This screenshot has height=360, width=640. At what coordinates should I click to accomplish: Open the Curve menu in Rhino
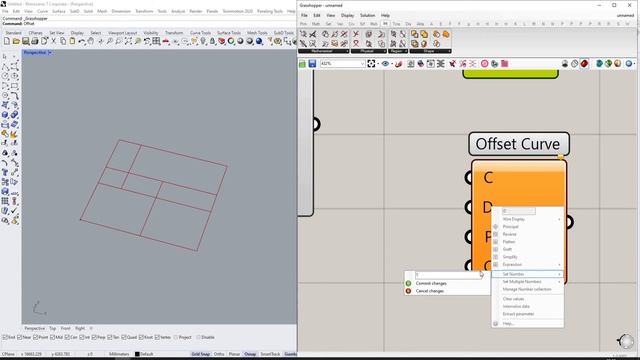coord(42,11)
